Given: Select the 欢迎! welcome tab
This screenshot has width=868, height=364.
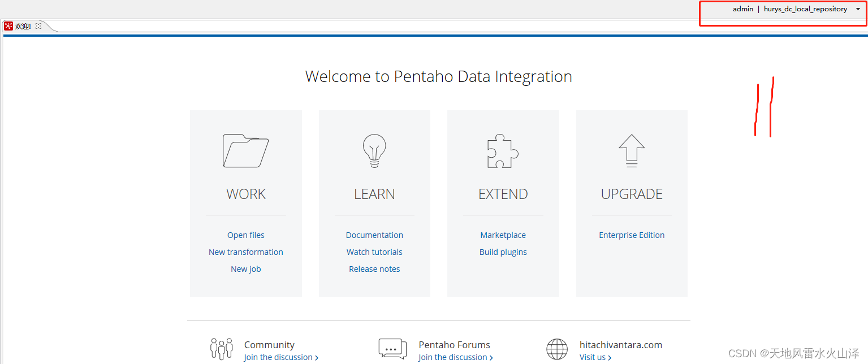Looking at the screenshot, I should (x=23, y=27).
